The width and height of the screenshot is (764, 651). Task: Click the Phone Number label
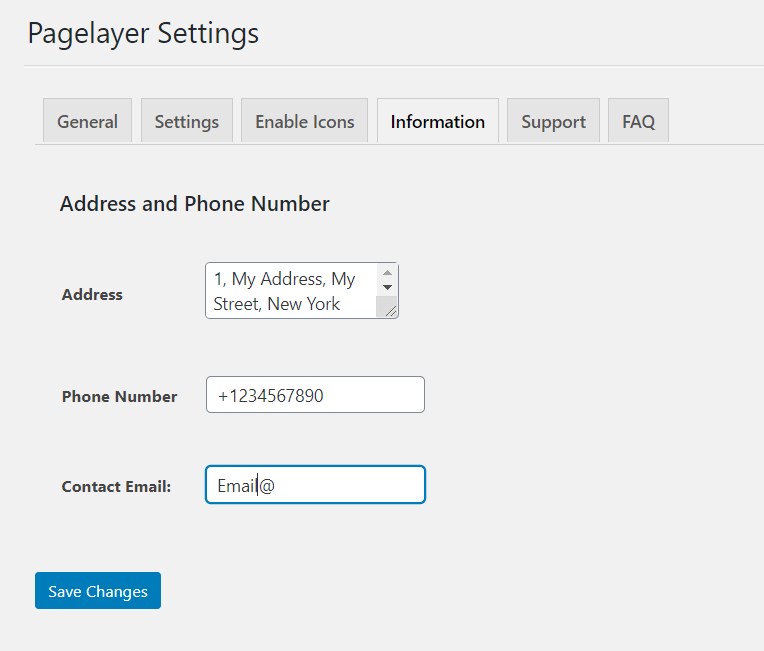(x=119, y=396)
